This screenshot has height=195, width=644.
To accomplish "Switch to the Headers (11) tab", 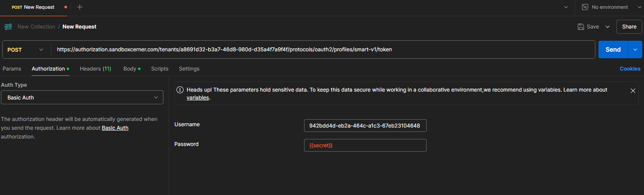I will tap(95, 69).
